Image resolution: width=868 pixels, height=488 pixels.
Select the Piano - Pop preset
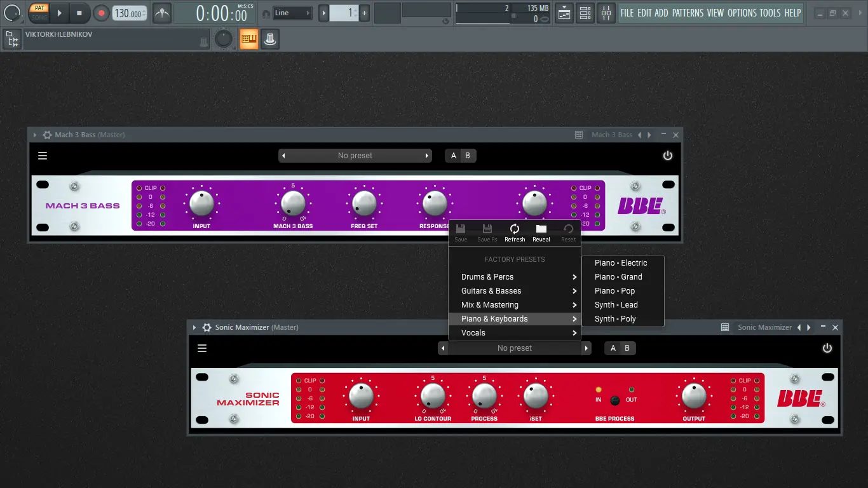pyautogui.click(x=623, y=291)
